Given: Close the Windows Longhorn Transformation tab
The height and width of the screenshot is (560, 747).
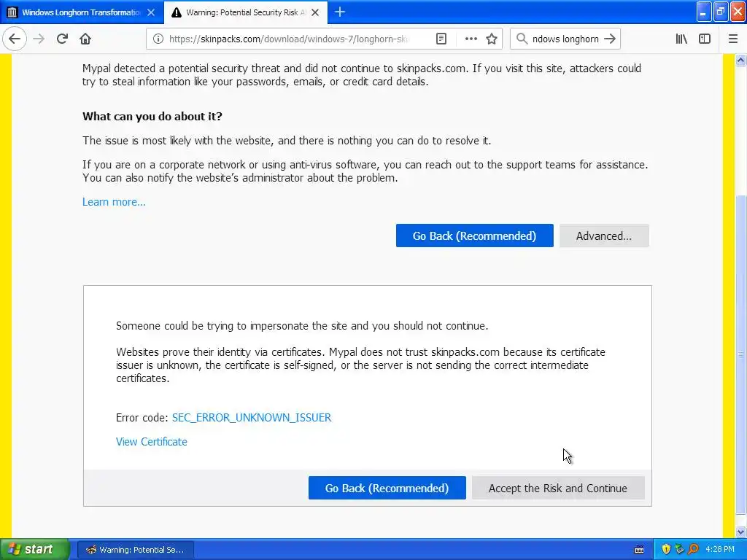Looking at the screenshot, I should click(x=151, y=12).
